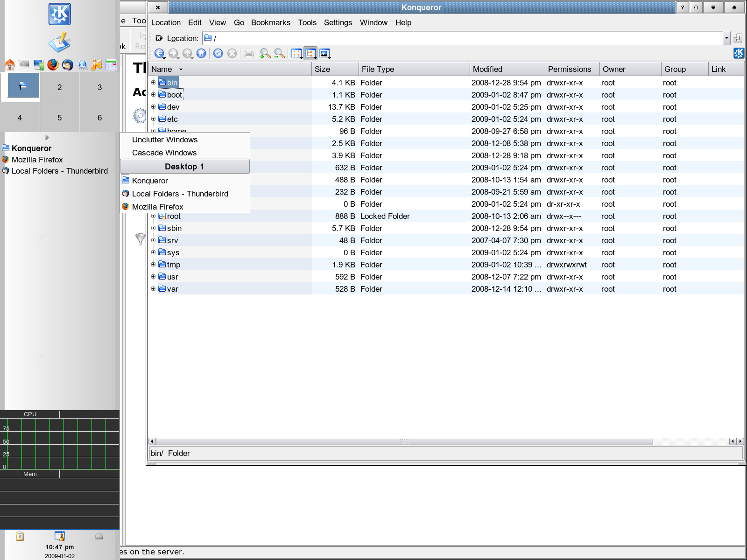Expand the boot folder tree node
Viewport: 747px width, 560px height.
click(x=153, y=95)
